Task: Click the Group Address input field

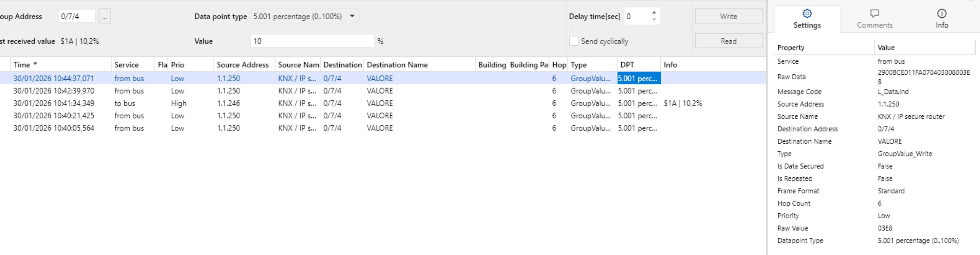Action: (76, 16)
